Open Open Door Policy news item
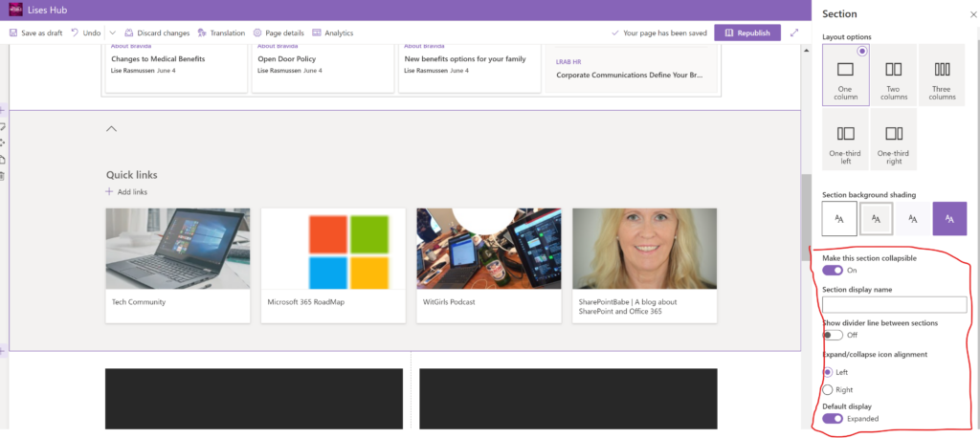The width and height of the screenshot is (980, 438). (287, 58)
